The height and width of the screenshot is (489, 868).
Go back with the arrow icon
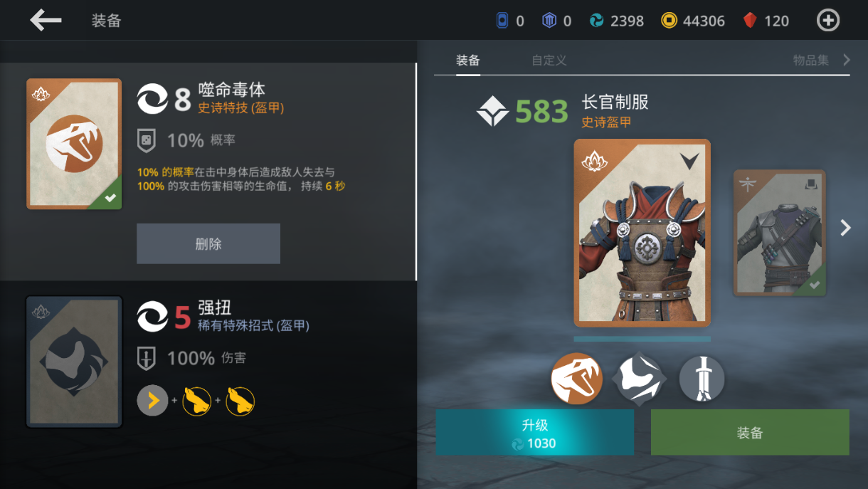click(x=46, y=20)
